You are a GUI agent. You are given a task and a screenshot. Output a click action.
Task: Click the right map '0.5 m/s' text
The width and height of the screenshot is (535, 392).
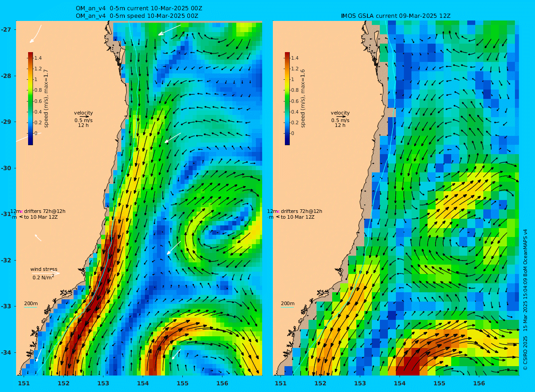tap(340, 120)
